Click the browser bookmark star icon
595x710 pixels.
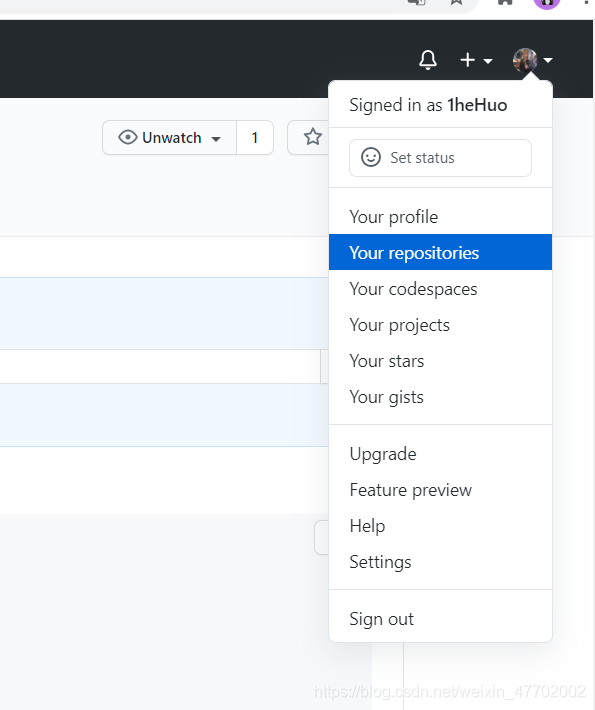tap(456, 2)
